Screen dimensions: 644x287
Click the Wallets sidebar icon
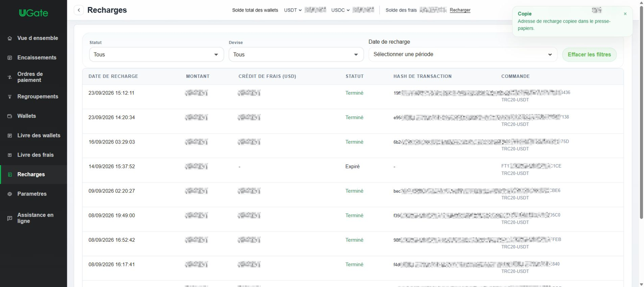point(10,116)
